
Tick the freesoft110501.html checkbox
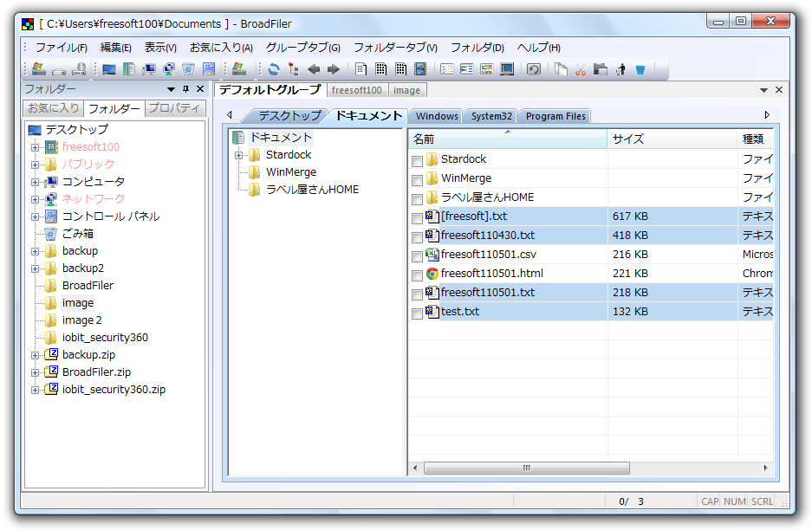[x=417, y=275]
